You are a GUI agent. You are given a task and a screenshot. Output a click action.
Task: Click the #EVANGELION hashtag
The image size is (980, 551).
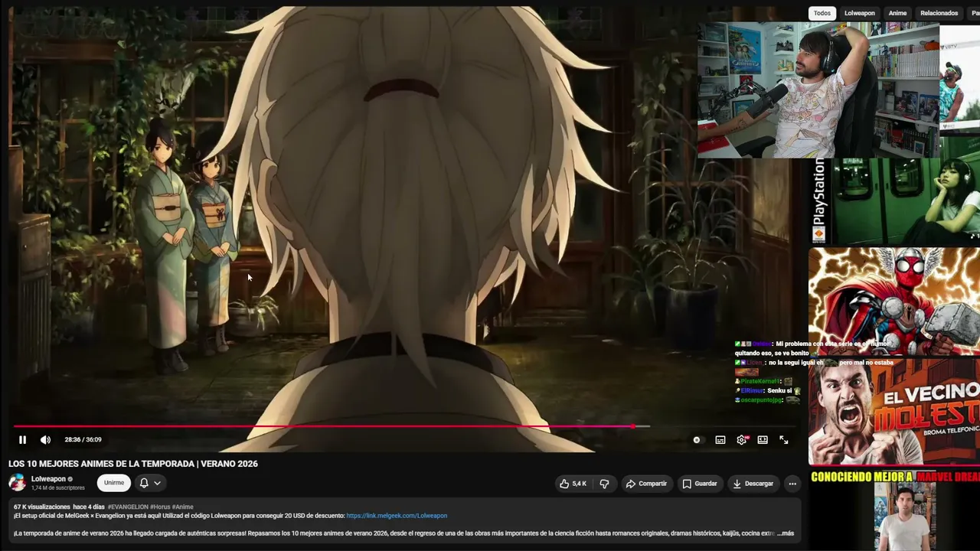tap(128, 507)
